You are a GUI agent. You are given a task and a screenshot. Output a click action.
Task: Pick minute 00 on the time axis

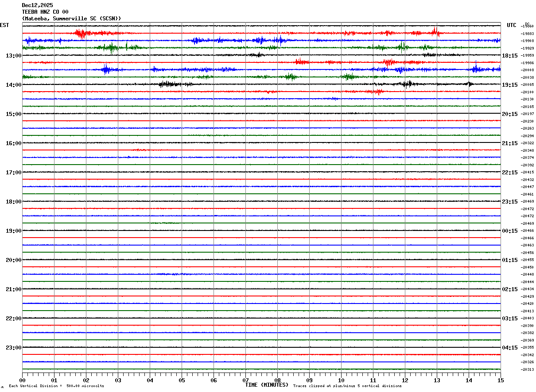[x=22, y=380]
